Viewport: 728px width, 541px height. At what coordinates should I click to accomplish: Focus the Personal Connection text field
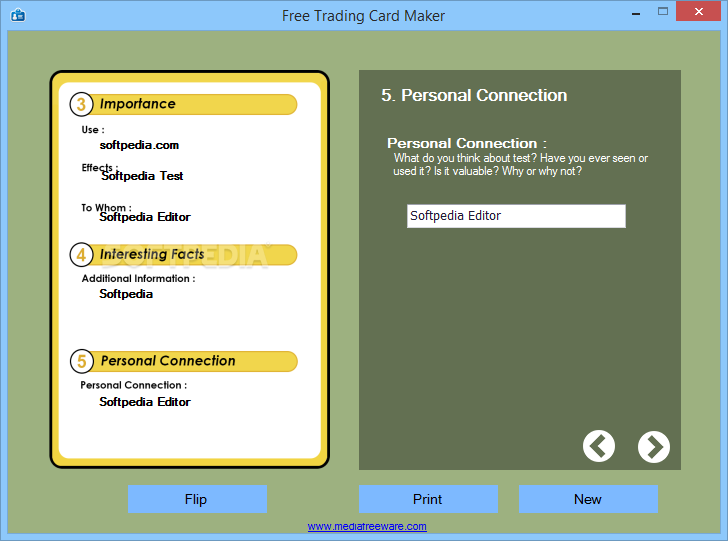click(x=516, y=216)
